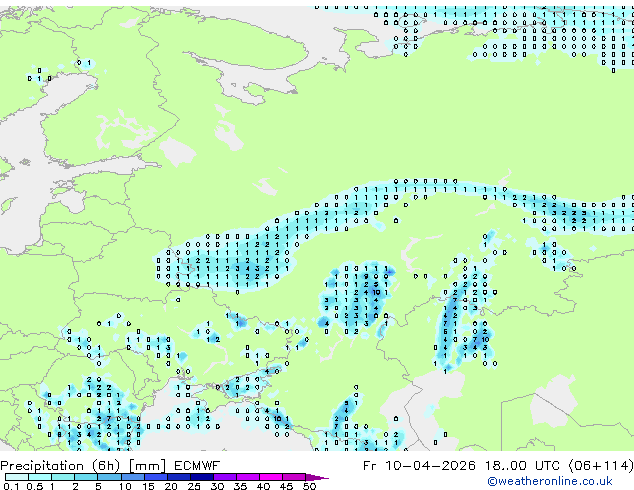Image resolution: width=634 pixels, height=490 pixels.
Task: Select the 45–50 mm magenta legend swatch
Action: pyautogui.click(x=294, y=477)
